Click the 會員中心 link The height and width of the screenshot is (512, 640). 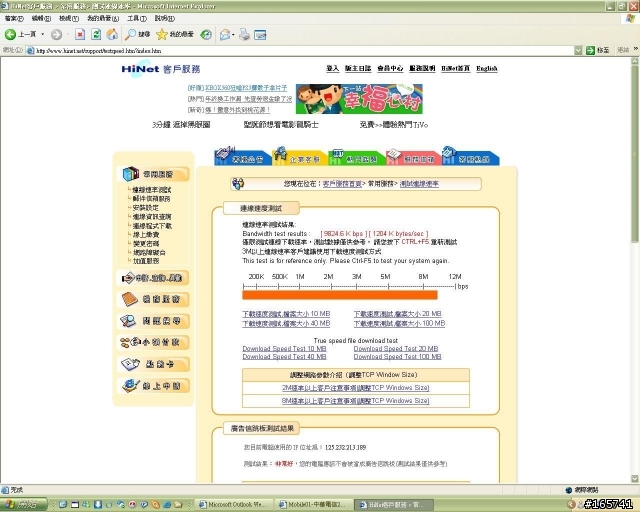pos(390,69)
